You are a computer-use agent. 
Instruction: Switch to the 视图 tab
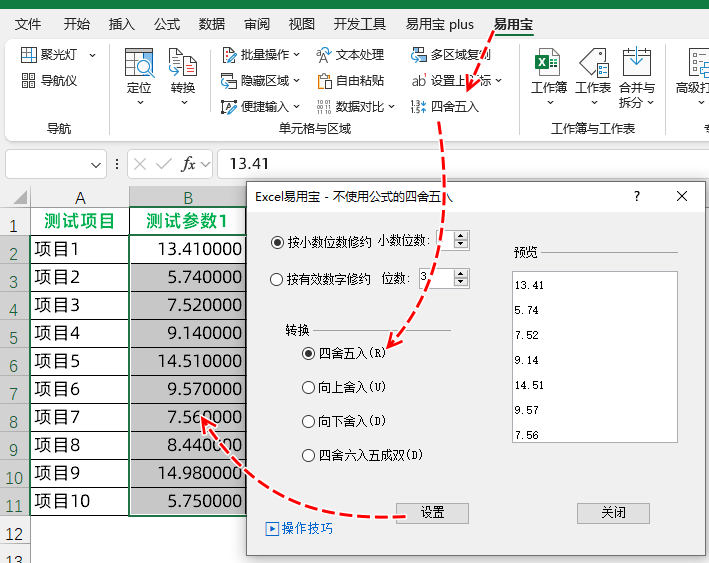tap(302, 24)
